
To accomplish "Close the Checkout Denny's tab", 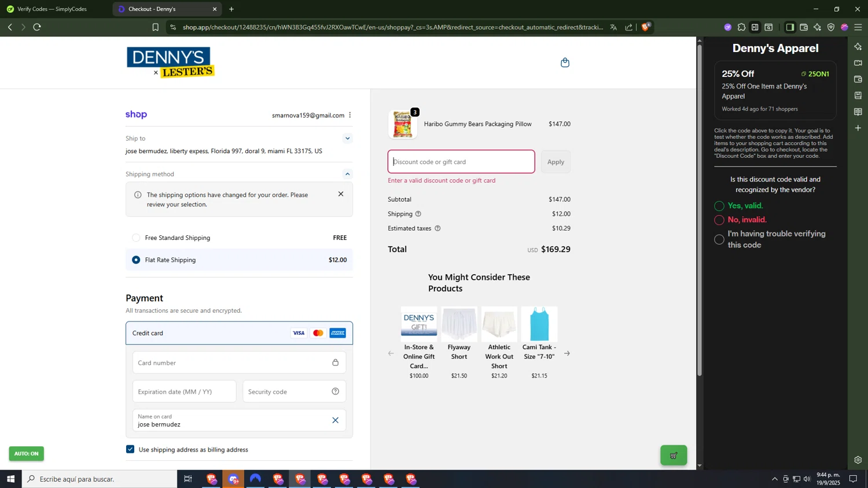I will [215, 9].
